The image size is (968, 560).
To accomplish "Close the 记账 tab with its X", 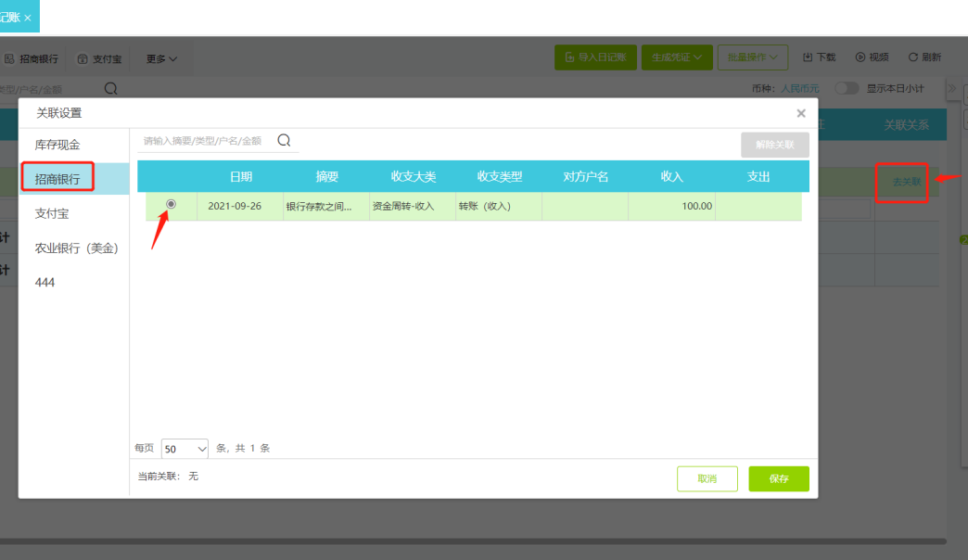I will coord(28,18).
